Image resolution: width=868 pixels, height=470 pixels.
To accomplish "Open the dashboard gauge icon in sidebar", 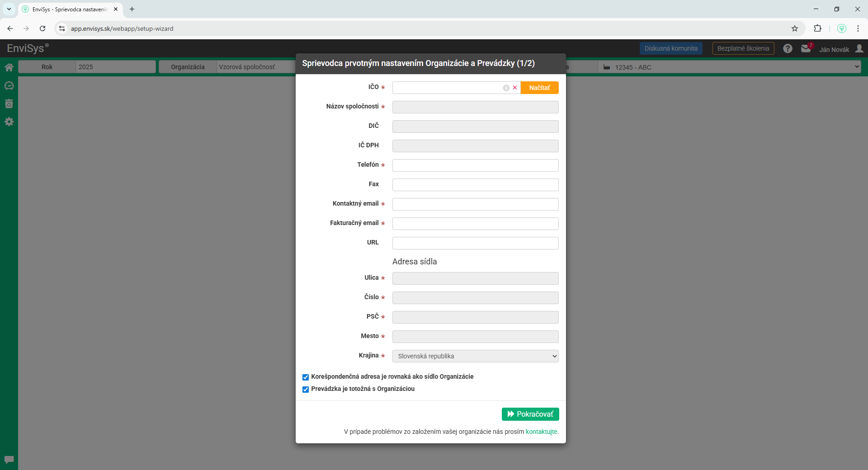I will pos(9,85).
